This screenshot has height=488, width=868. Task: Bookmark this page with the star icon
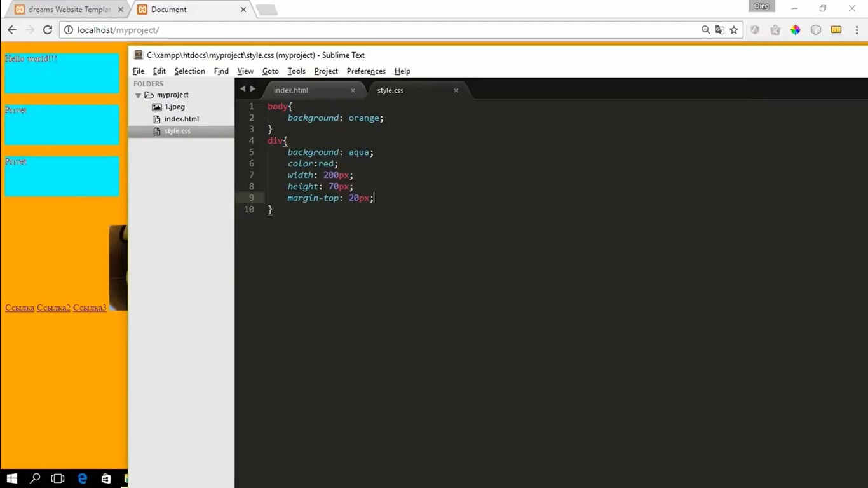(734, 30)
